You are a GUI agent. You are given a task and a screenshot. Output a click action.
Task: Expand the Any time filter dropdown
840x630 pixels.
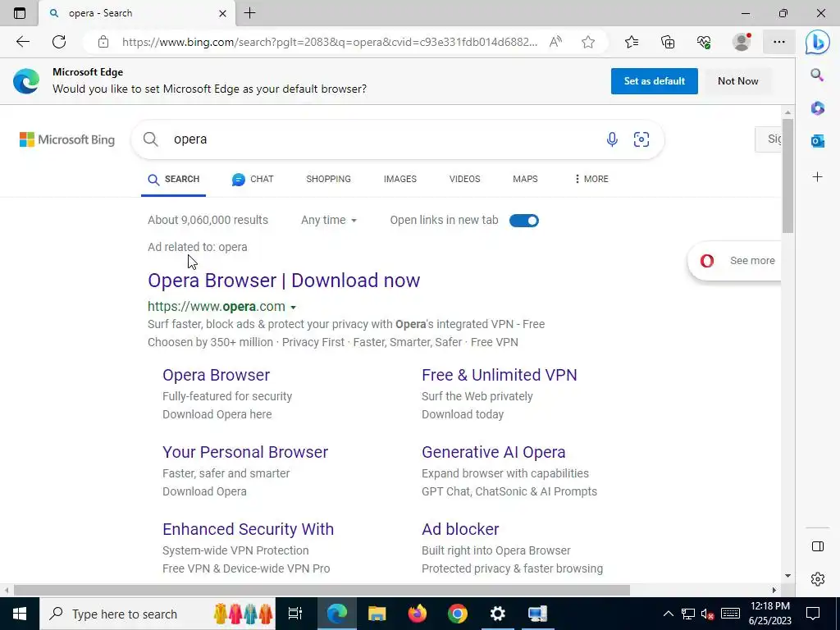coord(328,220)
